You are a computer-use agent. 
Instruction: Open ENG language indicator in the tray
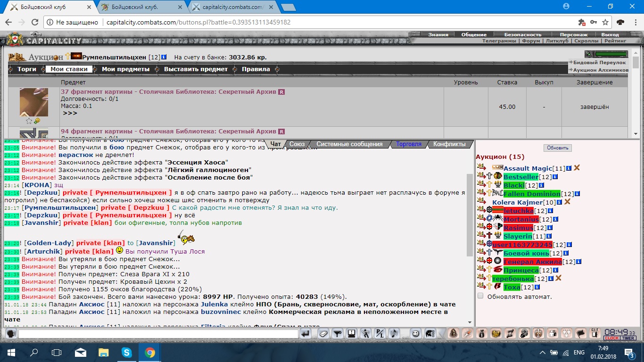pyautogui.click(x=579, y=353)
